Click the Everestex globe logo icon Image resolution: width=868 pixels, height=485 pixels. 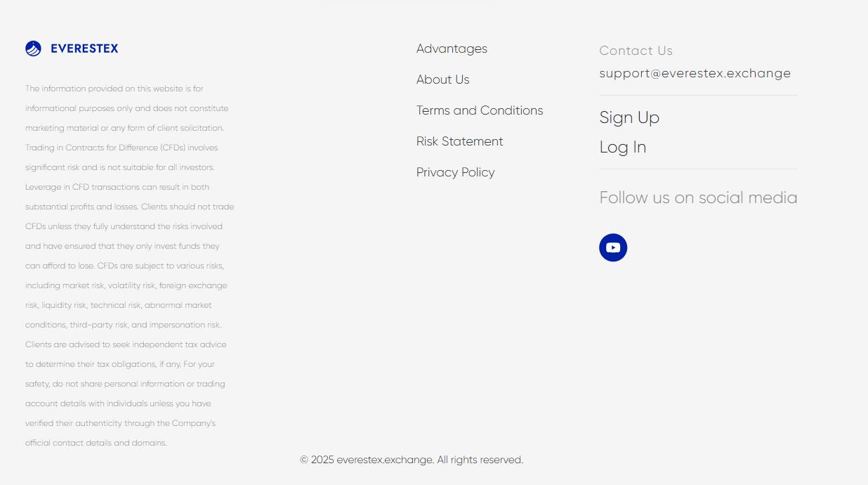coord(33,48)
